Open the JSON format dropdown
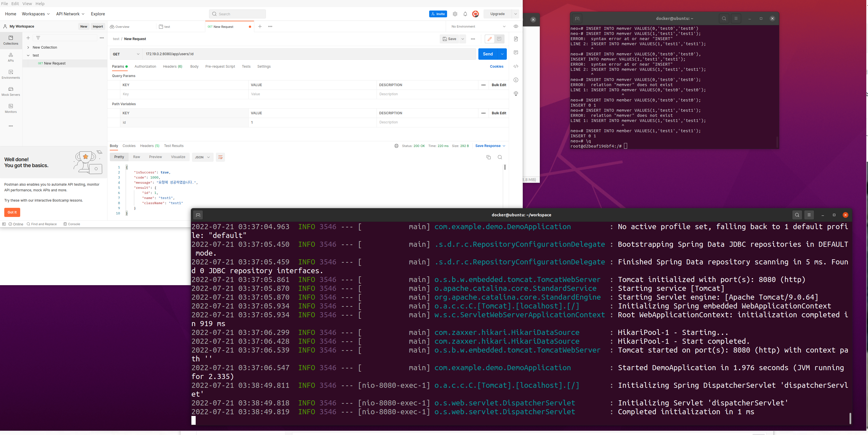Image resolution: width=868 pixels, height=435 pixels. pyautogui.click(x=202, y=157)
